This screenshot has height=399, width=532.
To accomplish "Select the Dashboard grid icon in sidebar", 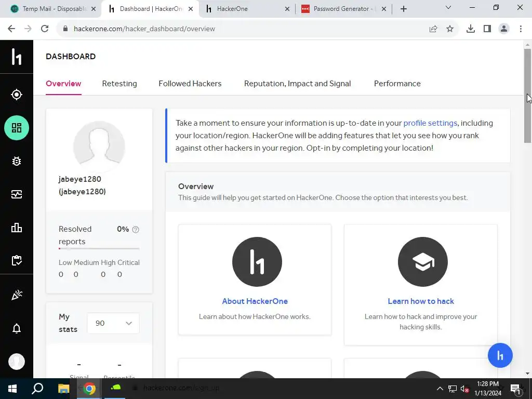I will (x=16, y=128).
